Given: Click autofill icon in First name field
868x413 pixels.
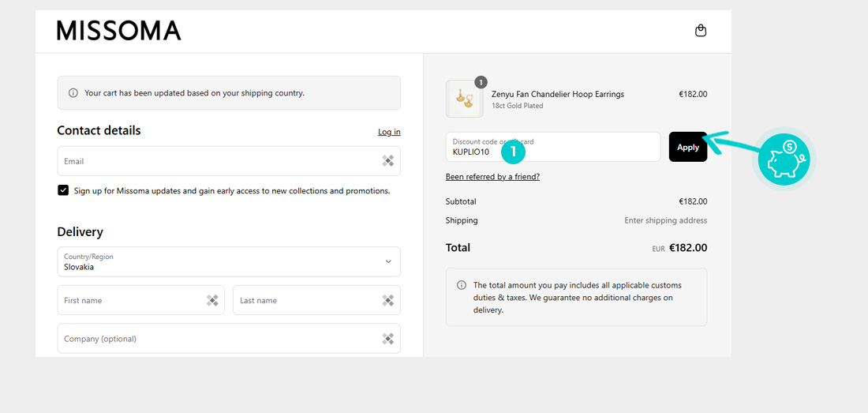Looking at the screenshot, I should [x=212, y=301].
